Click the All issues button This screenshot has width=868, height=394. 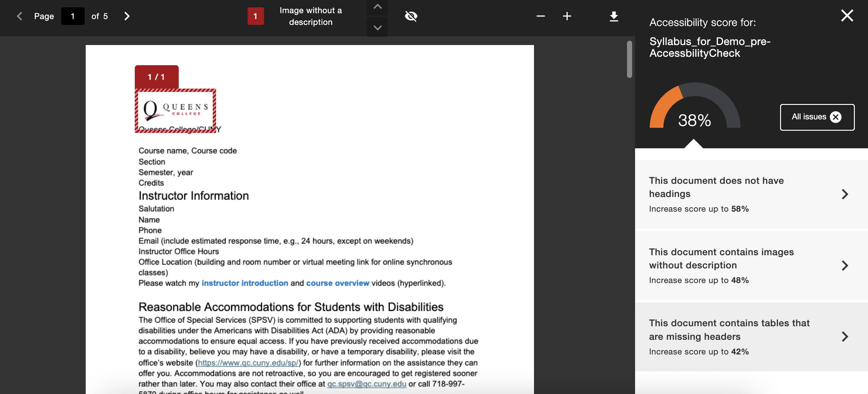(x=817, y=117)
